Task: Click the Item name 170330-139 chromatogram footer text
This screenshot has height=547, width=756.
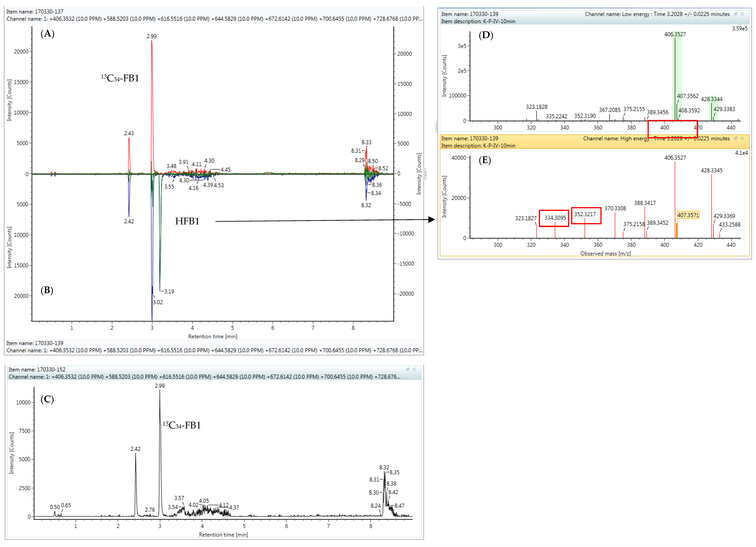Action: [35, 343]
